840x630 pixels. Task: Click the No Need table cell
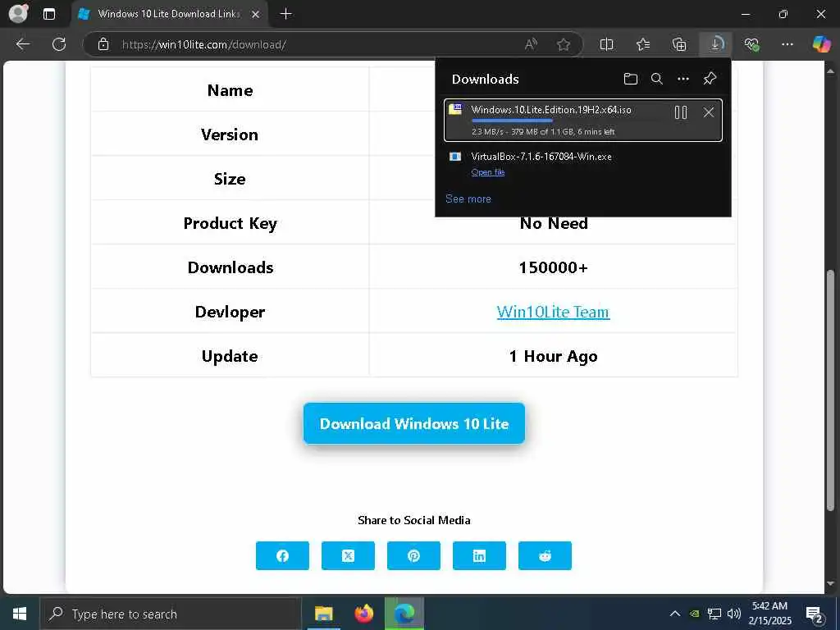click(x=554, y=223)
